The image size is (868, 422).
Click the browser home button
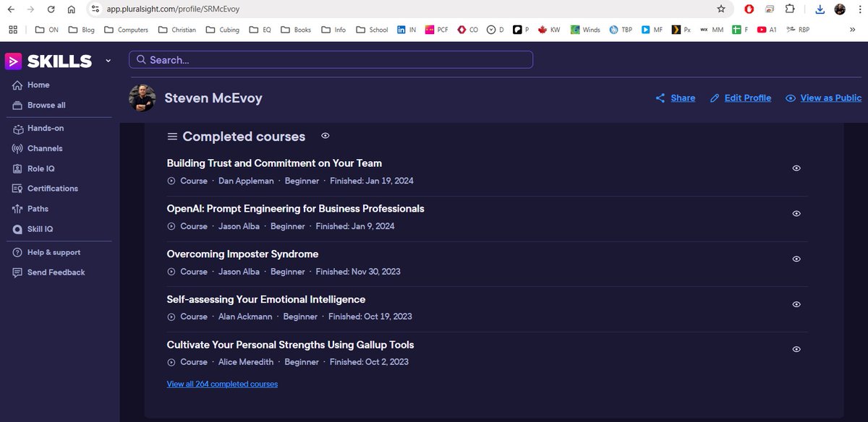coord(71,9)
